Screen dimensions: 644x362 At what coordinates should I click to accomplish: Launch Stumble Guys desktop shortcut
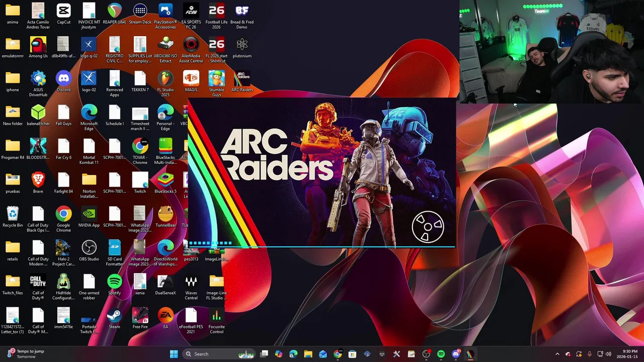tap(216, 83)
